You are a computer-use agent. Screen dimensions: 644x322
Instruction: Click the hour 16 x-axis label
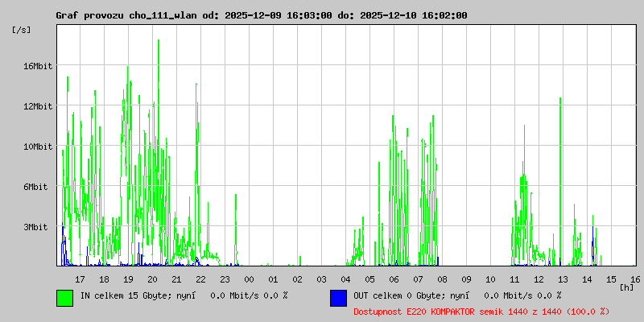tap(635, 279)
